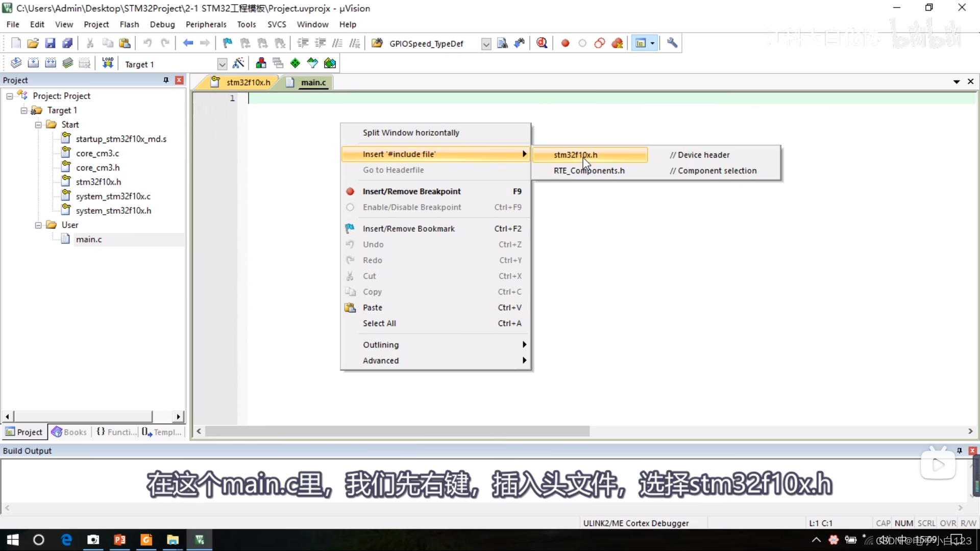Expand the file type filter dropdown next to Target 1
Viewport: 980px width, 551px height.
pyautogui.click(x=222, y=64)
